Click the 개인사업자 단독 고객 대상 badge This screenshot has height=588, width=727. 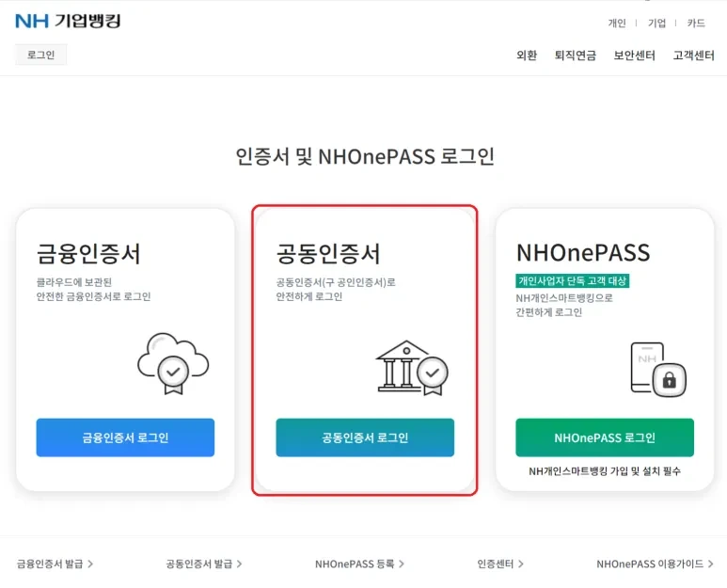572,280
